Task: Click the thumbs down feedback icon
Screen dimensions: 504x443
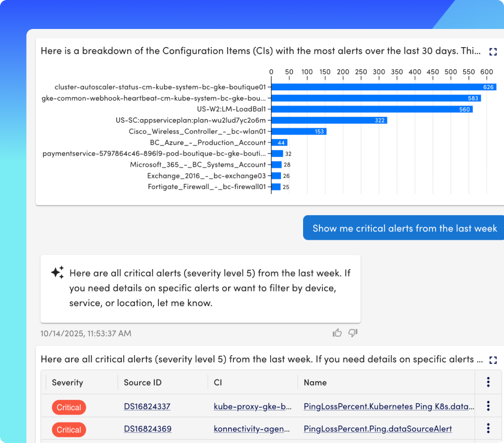Action: pos(352,333)
